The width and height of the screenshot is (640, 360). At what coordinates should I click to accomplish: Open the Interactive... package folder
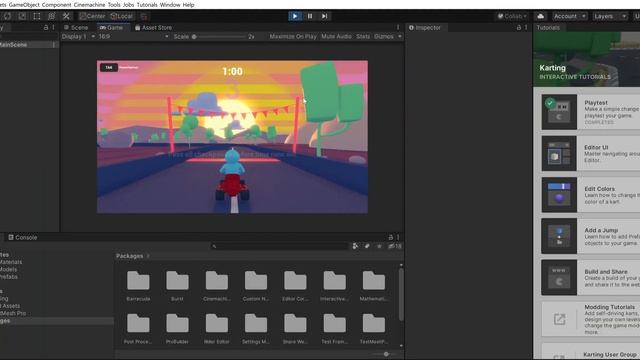[334, 286]
